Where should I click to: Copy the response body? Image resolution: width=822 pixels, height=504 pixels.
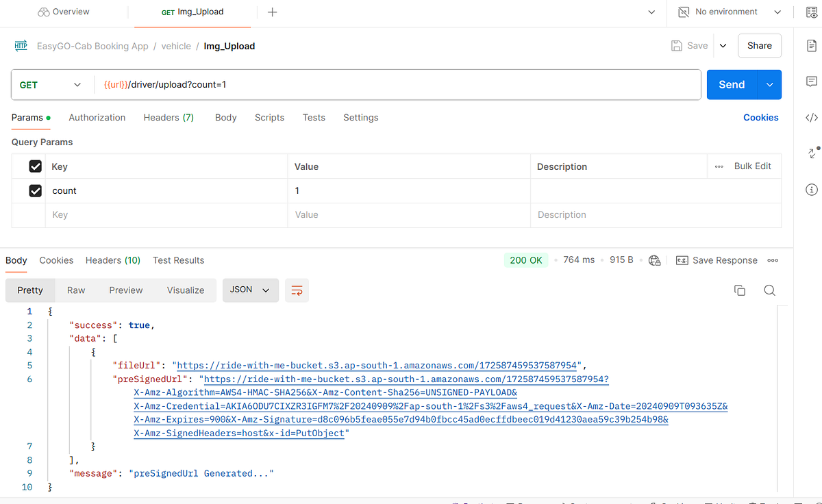pos(740,290)
